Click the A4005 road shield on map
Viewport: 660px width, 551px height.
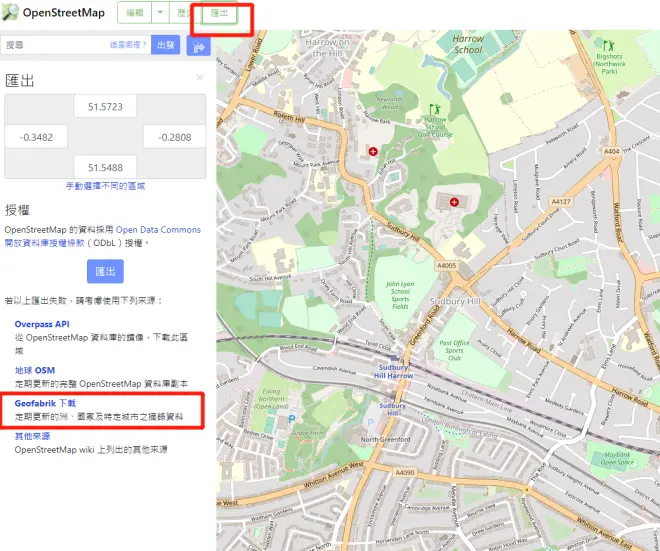[446, 266]
